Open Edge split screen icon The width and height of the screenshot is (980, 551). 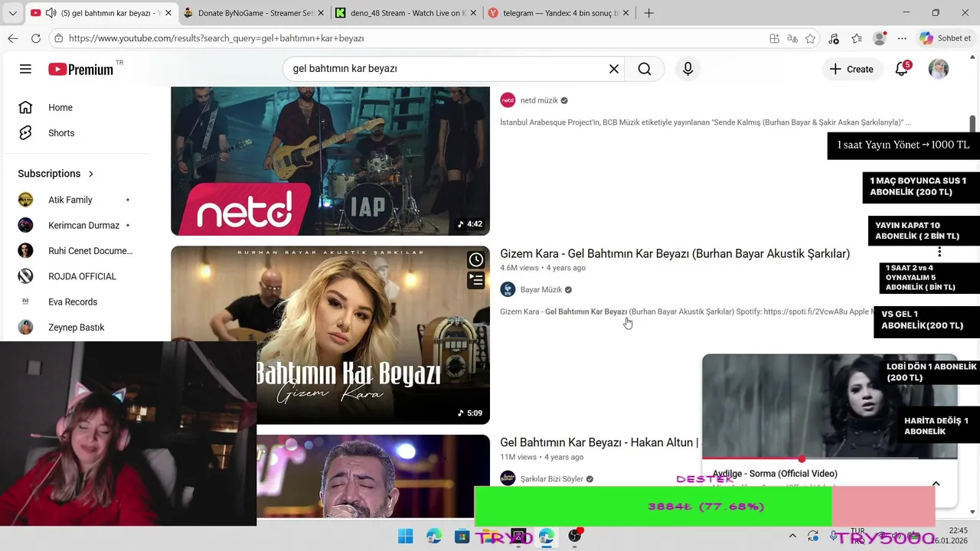click(775, 38)
